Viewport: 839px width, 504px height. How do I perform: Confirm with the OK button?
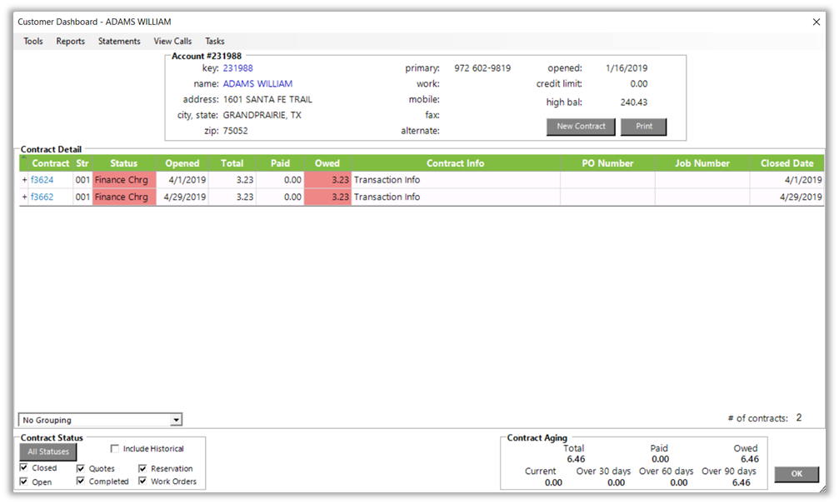click(797, 474)
